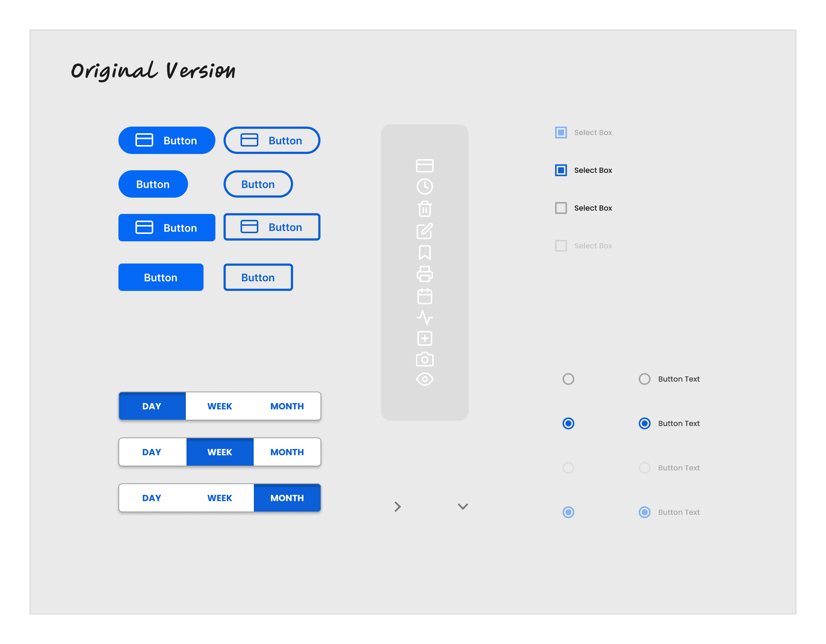Screen dimensions: 826x644
Task: Toggle the eye visibility icon
Action: point(424,379)
